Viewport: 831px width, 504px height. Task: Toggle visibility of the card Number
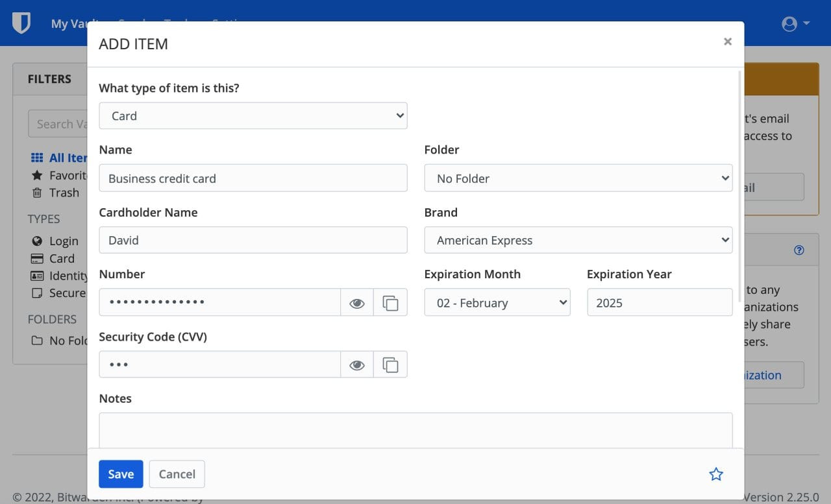357,302
